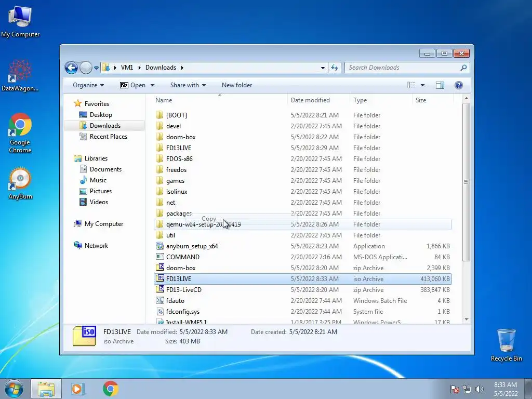532x399 pixels.
Task: Select the FD13-LiveCD zip archive
Action: point(303,290)
